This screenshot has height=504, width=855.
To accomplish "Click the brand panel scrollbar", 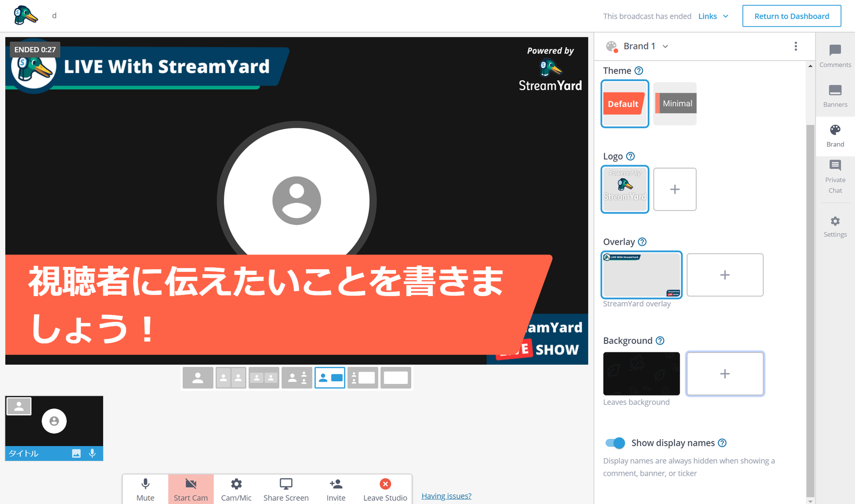I will point(810,311).
